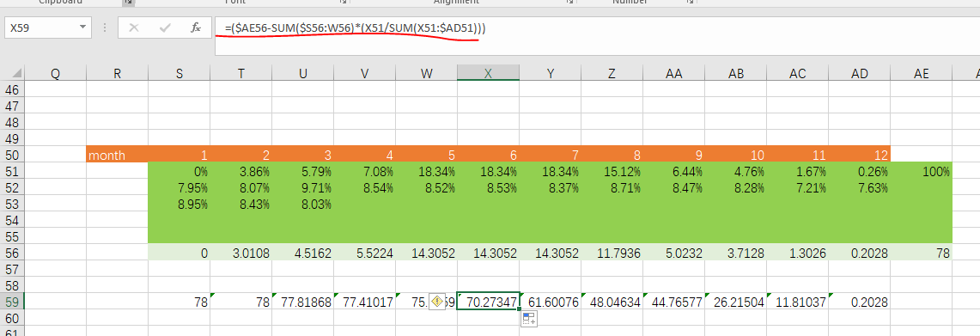980x336 pixels.
Task: Select cell showing 8.95%
Action: pyautogui.click(x=180, y=204)
